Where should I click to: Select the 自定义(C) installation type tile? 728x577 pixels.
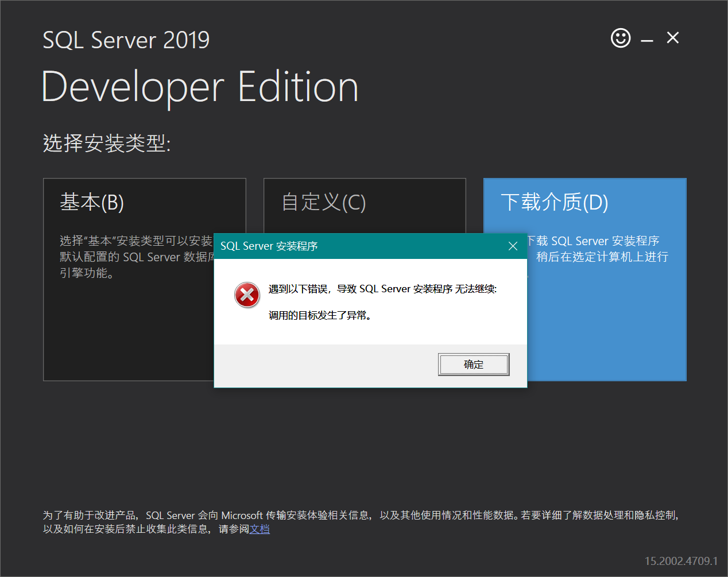(x=365, y=206)
